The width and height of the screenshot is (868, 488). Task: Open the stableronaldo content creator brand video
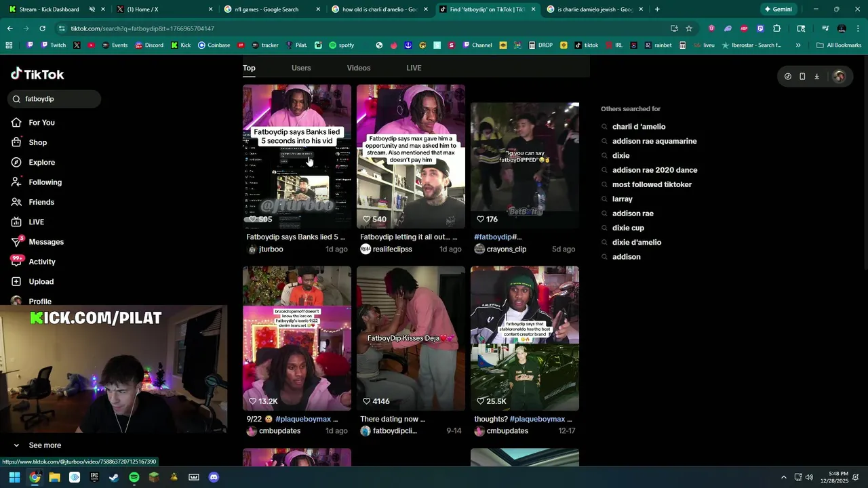tap(525, 338)
